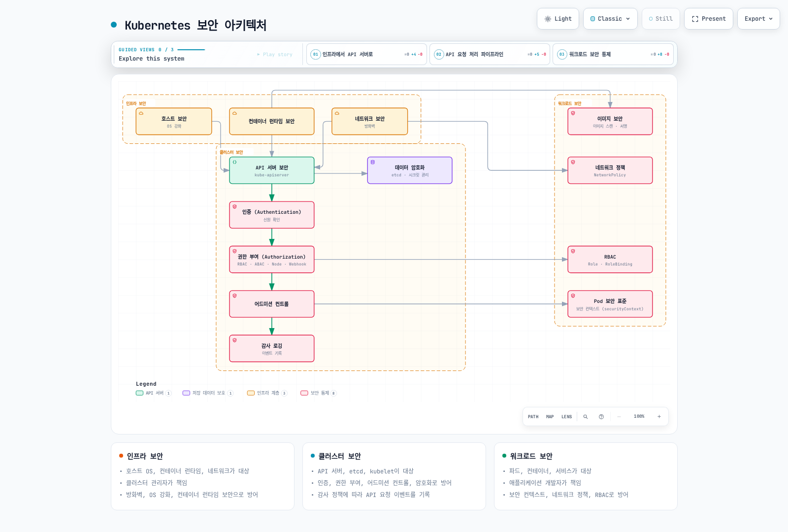
Task: Filter by API 서버 legend swatch
Action: point(139,393)
